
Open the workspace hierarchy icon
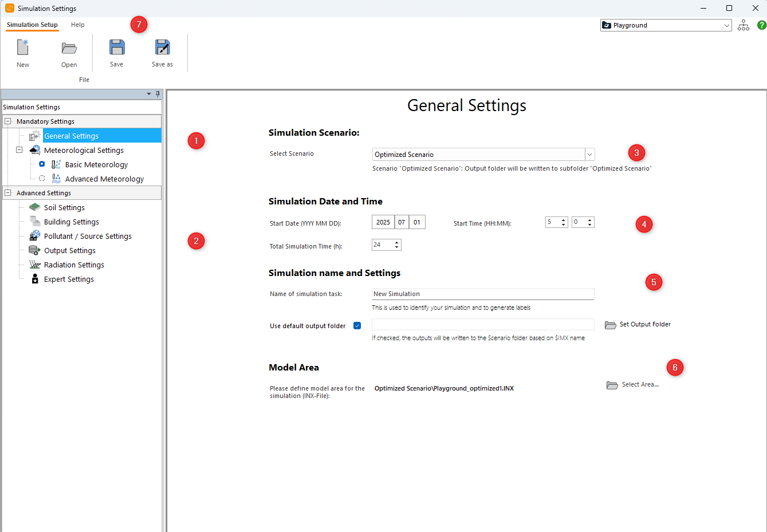(x=744, y=25)
